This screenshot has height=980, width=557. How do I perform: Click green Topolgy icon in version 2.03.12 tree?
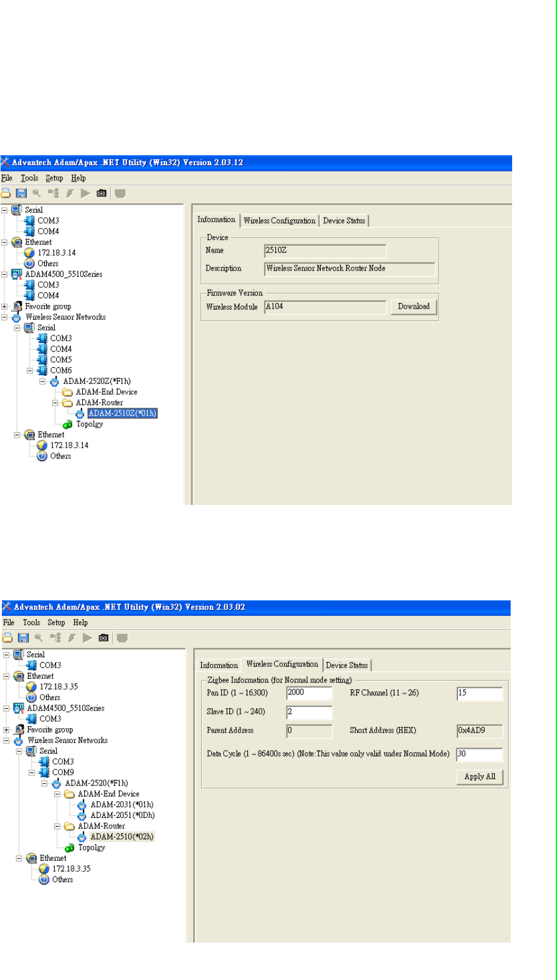click(x=67, y=425)
